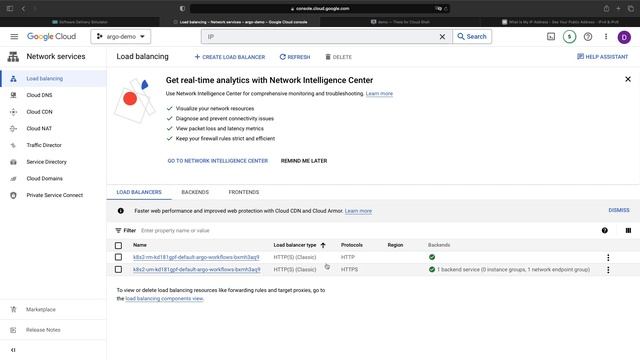The height and width of the screenshot is (360, 640).
Task: Open the main navigation hamburger menu
Action: click(x=14, y=37)
